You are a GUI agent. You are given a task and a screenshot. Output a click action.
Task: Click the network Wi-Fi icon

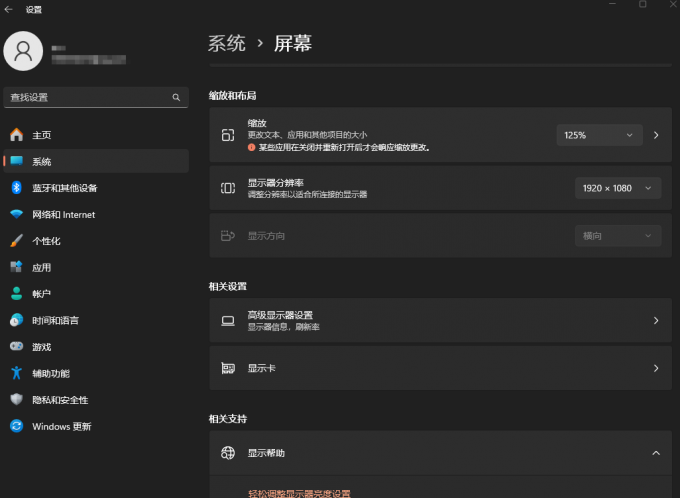pyautogui.click(x=16, y=214)
